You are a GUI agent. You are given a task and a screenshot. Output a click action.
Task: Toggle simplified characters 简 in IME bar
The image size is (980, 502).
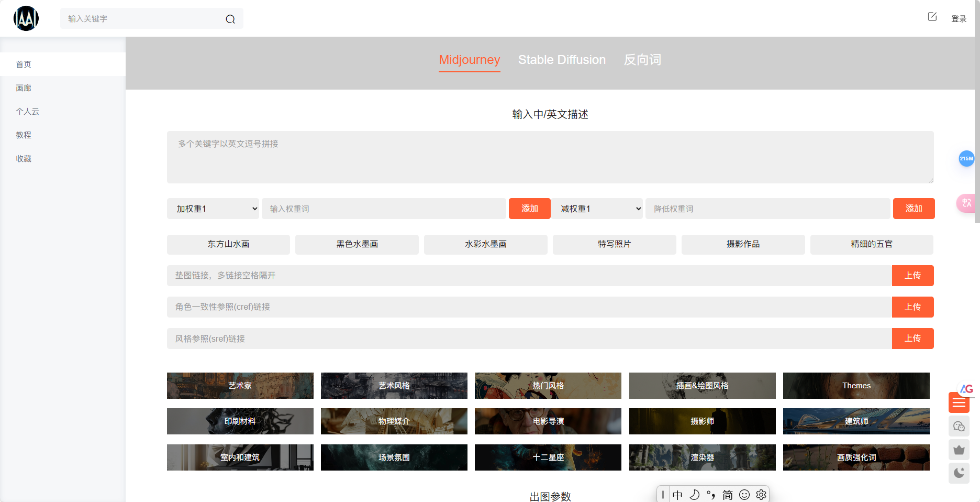click(x=727, y=494)
